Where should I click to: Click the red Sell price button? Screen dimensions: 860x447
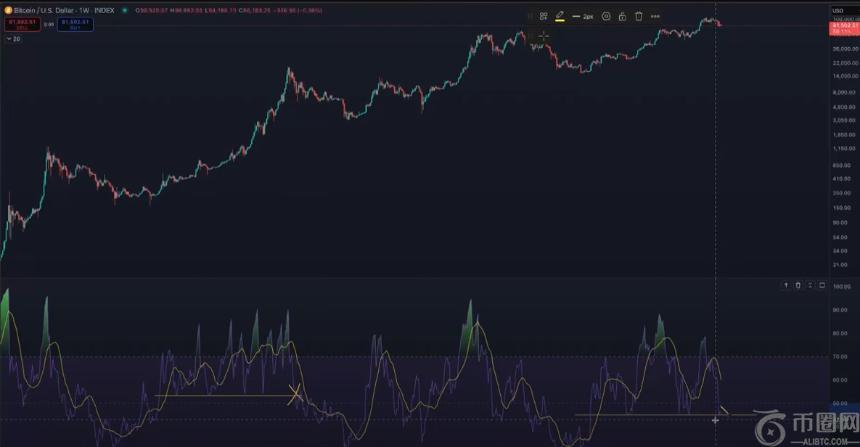(x=22, y=24)
